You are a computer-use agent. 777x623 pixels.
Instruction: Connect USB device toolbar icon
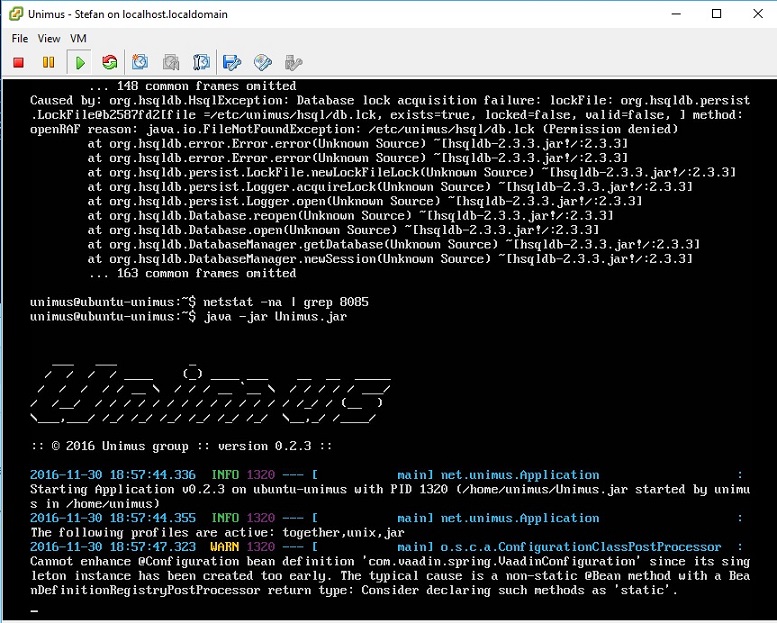tap(293, 62)
